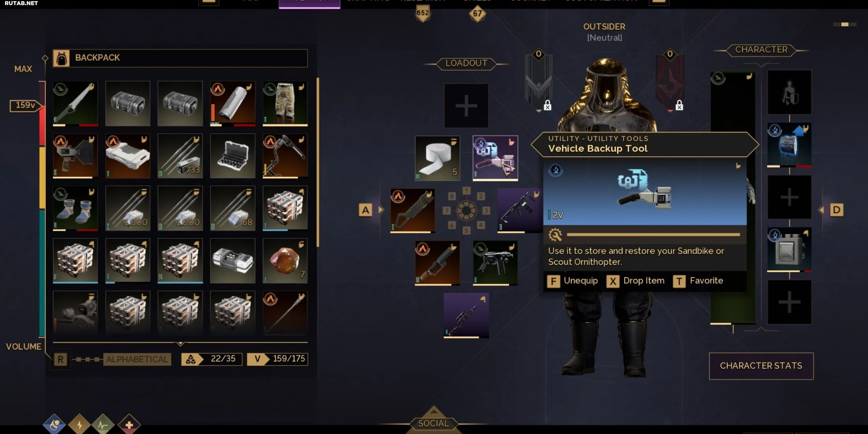Click the empty loadout slot with plus sign
Image resolution: width=868 pixels, height=434 pixels.
point(466,105)
